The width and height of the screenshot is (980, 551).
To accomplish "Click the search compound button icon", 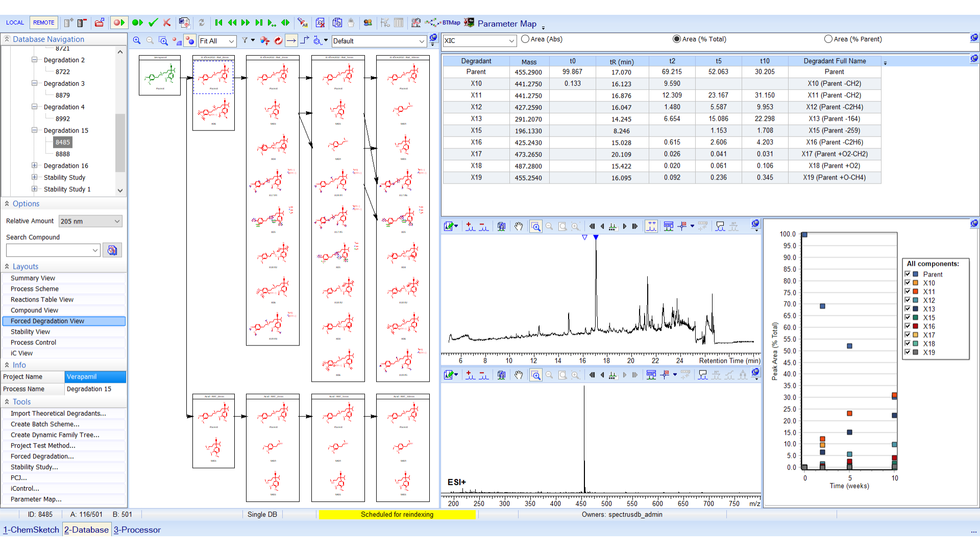I will coord(112,250).
